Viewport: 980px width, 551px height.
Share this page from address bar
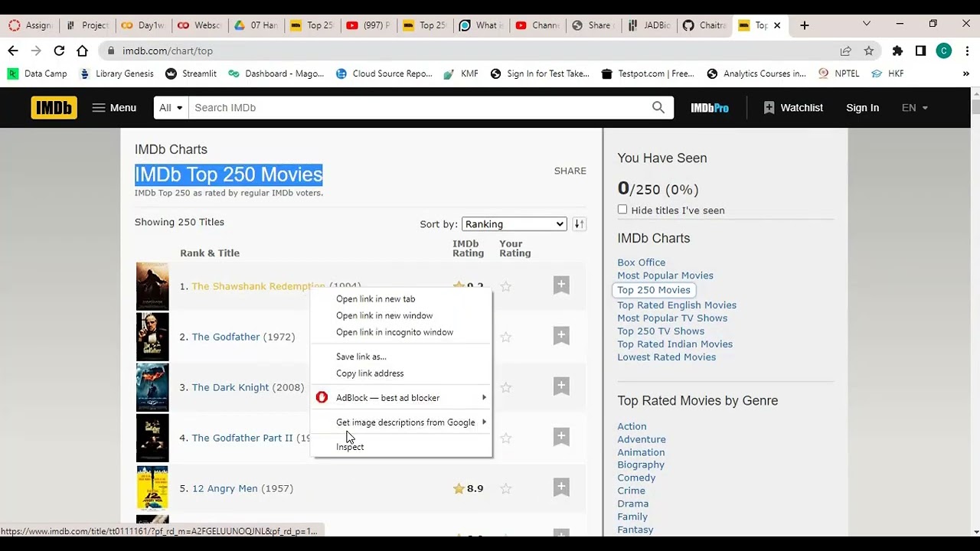(x=845, y=51)
